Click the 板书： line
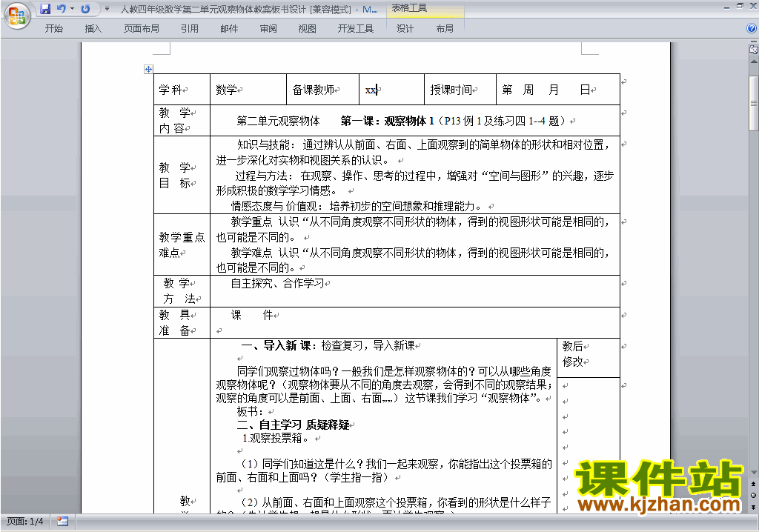The image size is (759, 532). [250, 411]
